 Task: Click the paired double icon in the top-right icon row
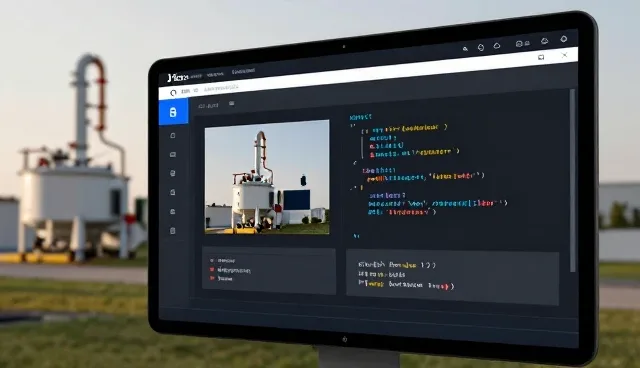tap(522, 43)
